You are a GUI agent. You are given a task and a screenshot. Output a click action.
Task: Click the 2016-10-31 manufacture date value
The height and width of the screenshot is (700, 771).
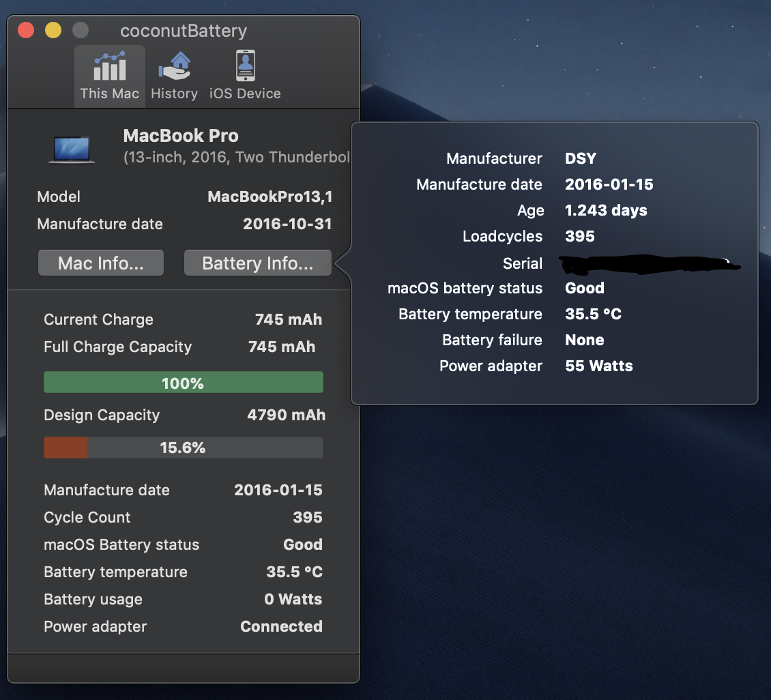(287, 224)
